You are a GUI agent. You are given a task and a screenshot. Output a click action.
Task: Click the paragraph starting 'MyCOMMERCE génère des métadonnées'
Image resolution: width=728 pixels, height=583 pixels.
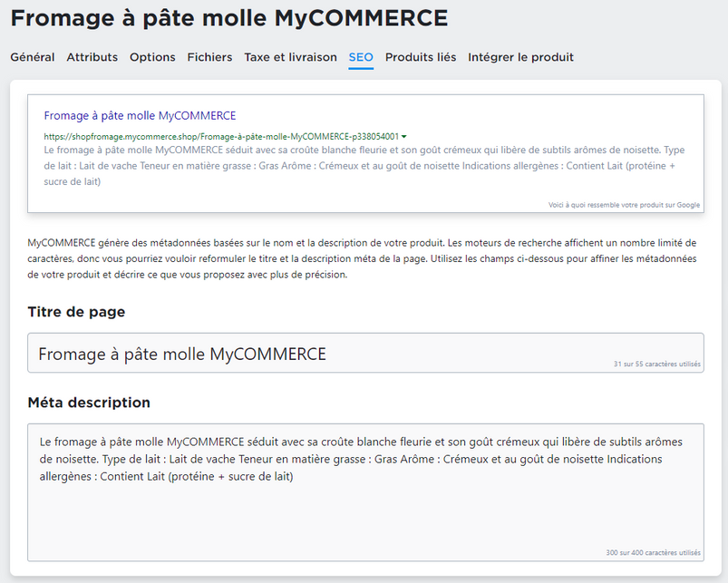pos(362,258)
